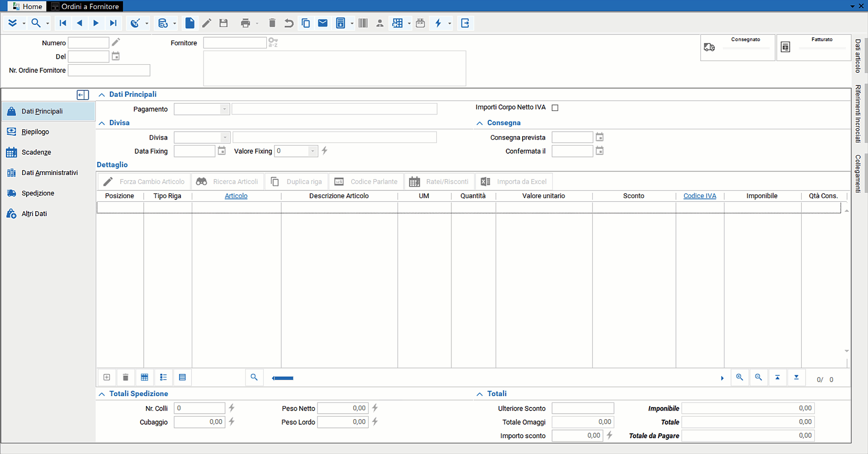Zoom in on the detail grid
The height and width of the screenshot is (454, 868).
click(x=740, y=377)
